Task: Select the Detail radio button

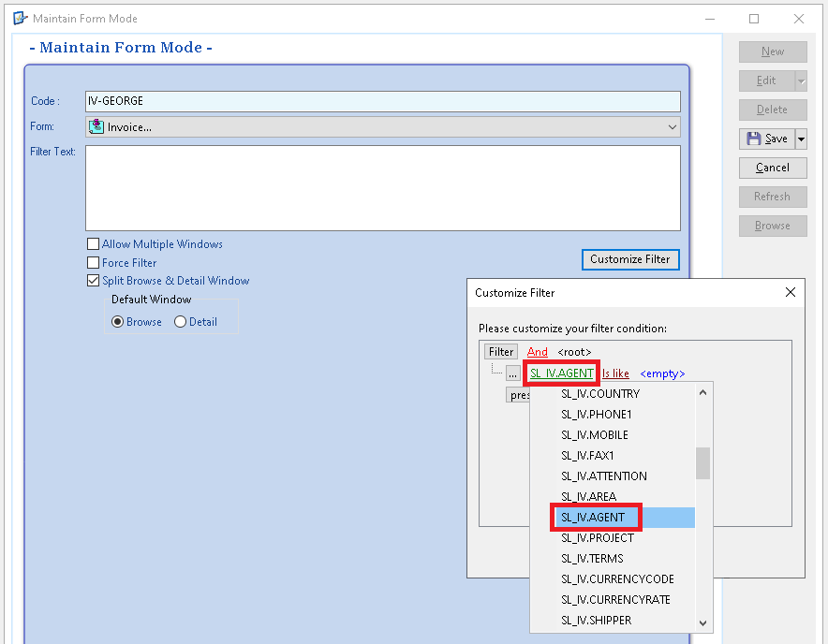Action: click(180, 322)
